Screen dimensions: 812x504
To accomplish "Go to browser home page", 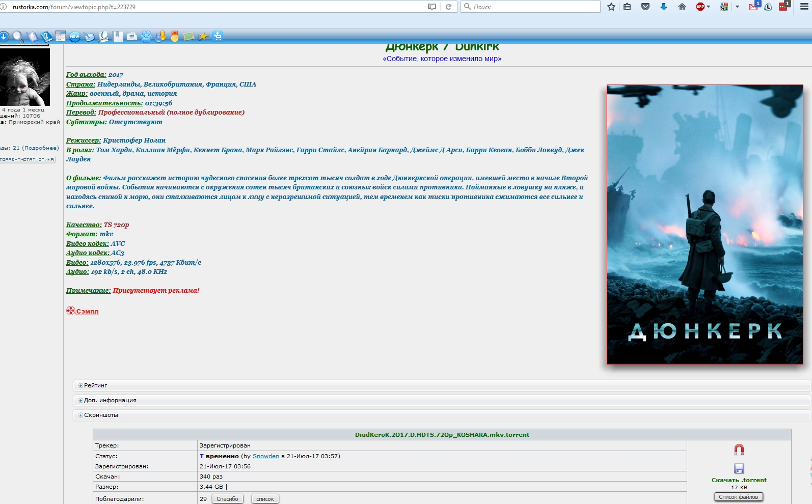I will coord(682,7).
